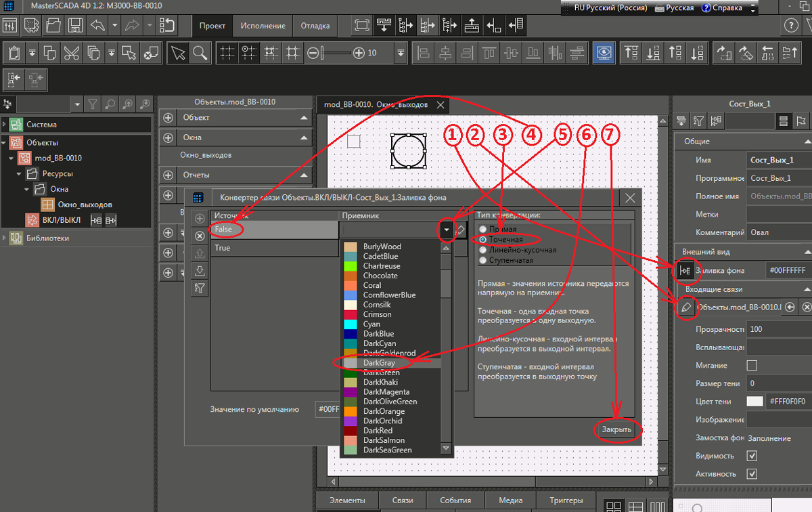Select the Точечная conversion type
The height and width of the screenshot is (512, 812).
tap(483, 240)
